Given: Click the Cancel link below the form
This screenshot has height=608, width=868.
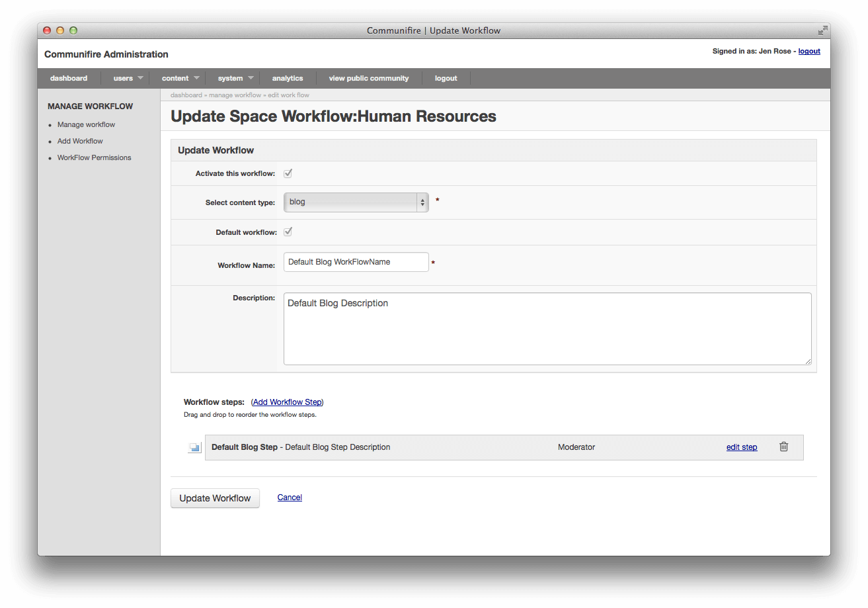Looking at the screenshot, I should [290, 497].
